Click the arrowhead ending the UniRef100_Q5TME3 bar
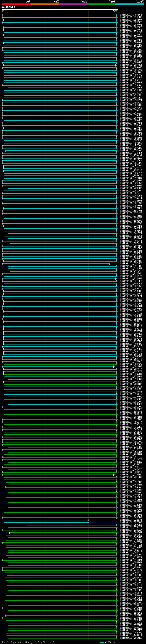This screenshot has width=146, height=644. 109,264
